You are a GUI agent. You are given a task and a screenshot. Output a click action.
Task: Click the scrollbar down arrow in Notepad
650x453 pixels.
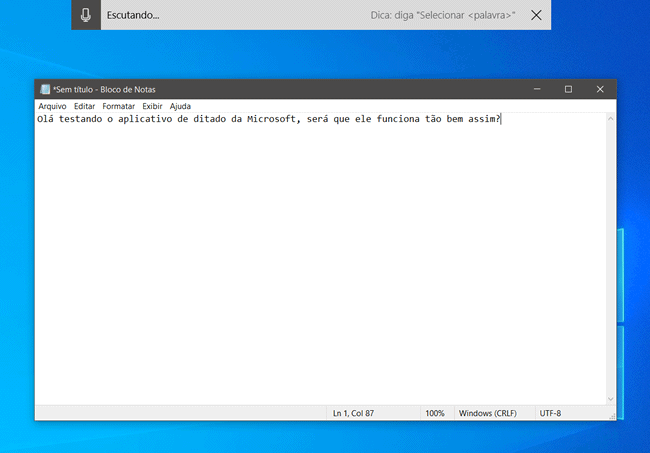(x=611, y=399)
